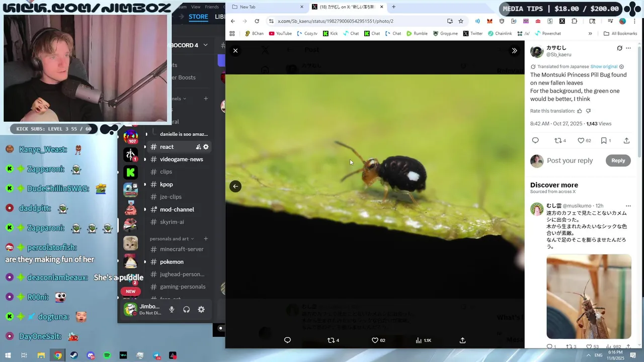644x362 pixels.
Task: Click the Post your reply field
Action: pyautogui.click(x=570, y=160)
